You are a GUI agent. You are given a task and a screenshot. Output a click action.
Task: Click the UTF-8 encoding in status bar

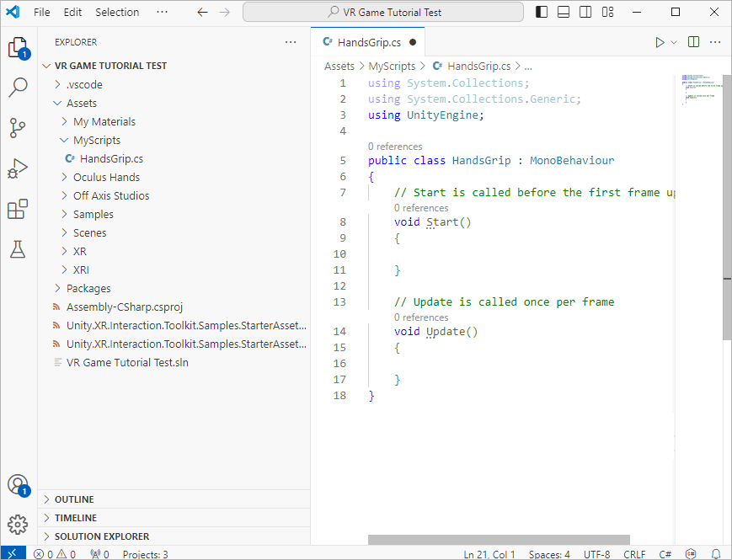[x=596, y=554]
